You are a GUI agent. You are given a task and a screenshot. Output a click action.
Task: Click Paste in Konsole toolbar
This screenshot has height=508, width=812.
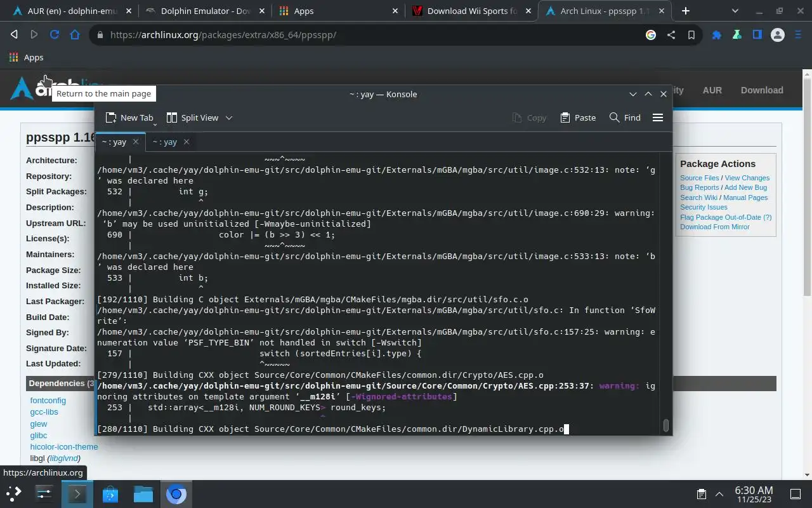pos(578,117)
